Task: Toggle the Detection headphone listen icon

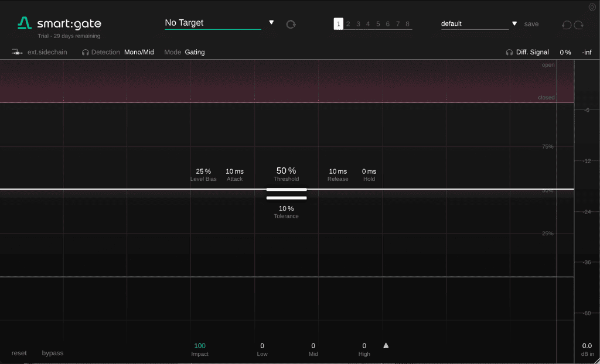Action: 86,52
